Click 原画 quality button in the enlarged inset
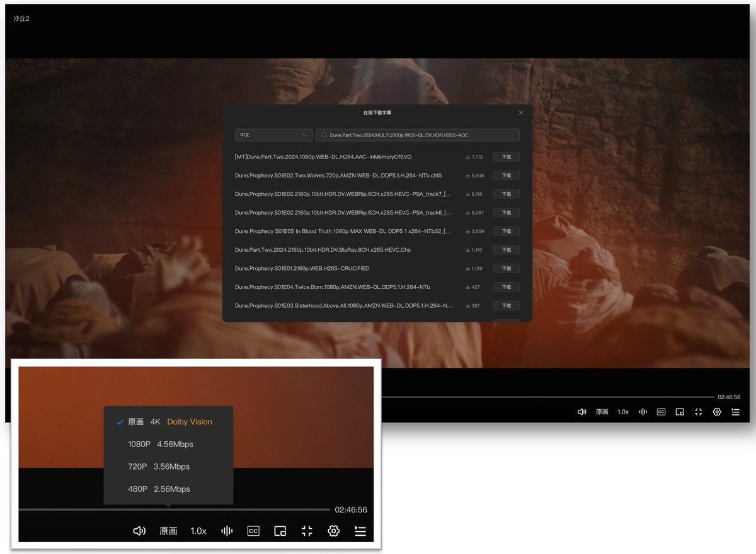Screen dimensions: 756x554 [168, 531]
